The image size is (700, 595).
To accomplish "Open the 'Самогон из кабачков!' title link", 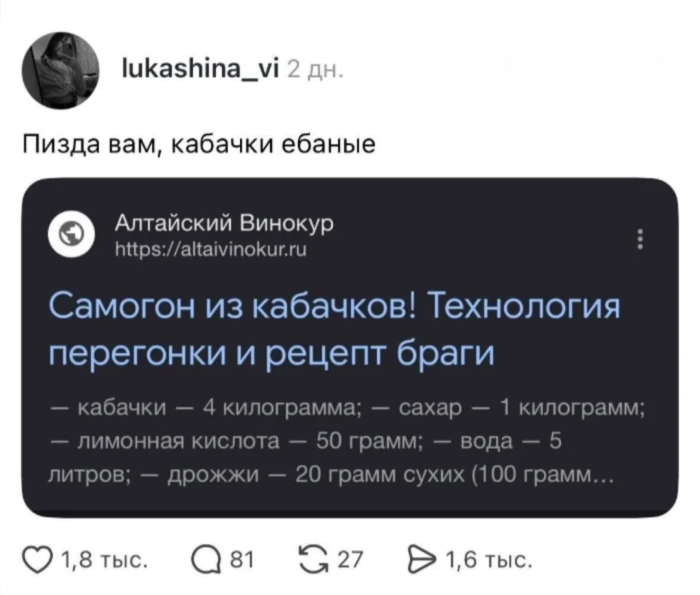I will point(334,329).
